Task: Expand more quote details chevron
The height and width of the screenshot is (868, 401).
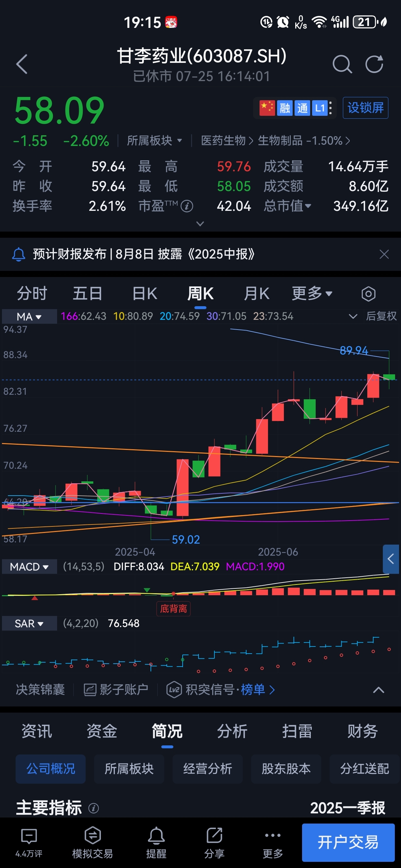Action: [200, 224]
